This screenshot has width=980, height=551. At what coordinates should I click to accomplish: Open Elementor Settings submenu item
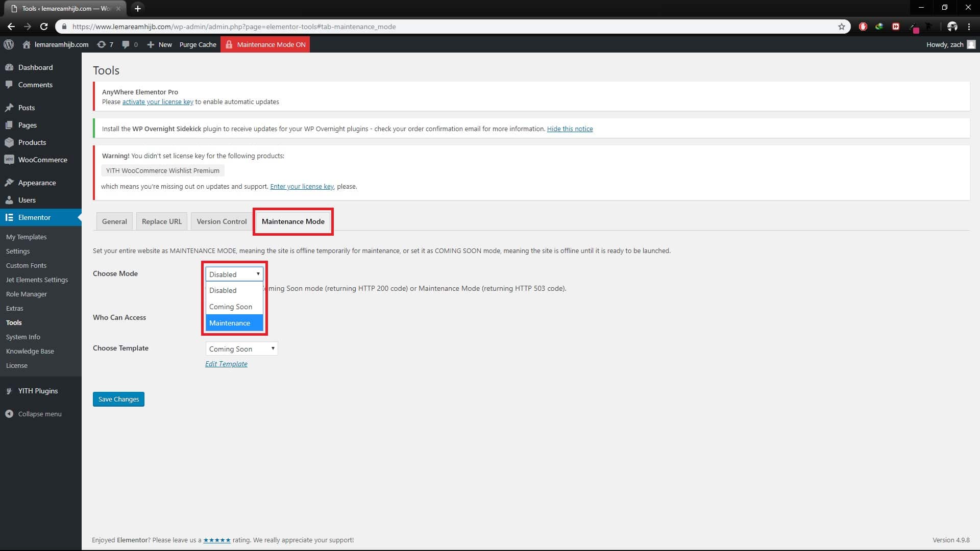click(18, 251)
